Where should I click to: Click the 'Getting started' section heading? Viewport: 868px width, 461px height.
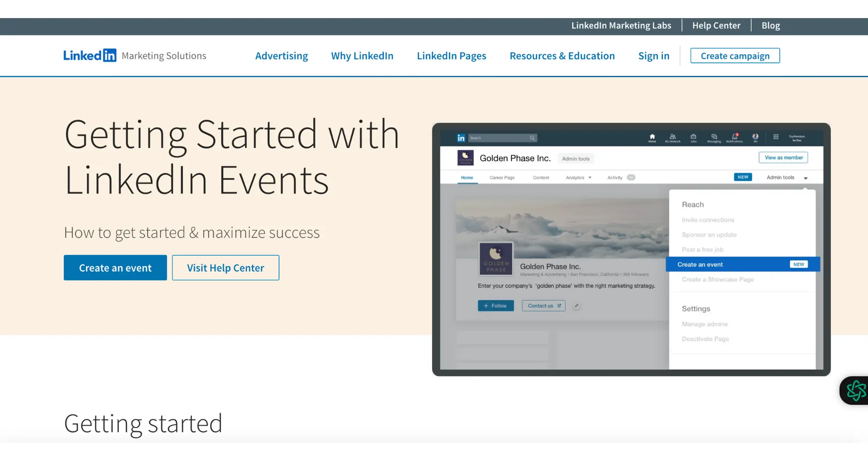(x=143, y=424)
